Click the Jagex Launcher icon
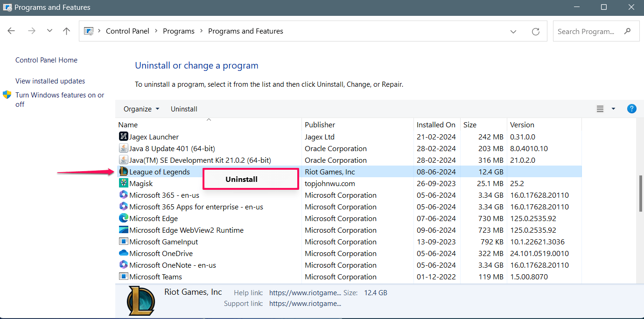The width and height of the screenshot is (644, 319). (x=123, y=137)
